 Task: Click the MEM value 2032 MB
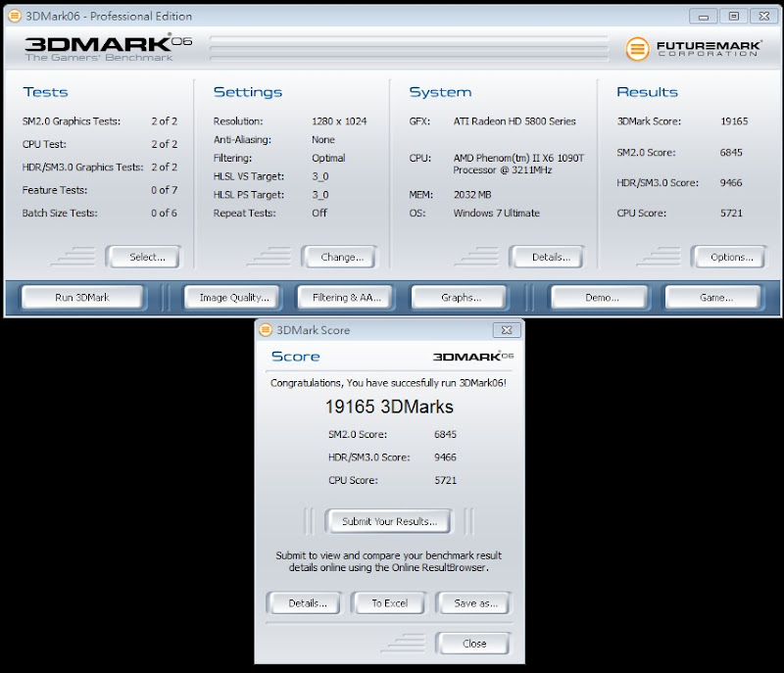coord(472,194)
